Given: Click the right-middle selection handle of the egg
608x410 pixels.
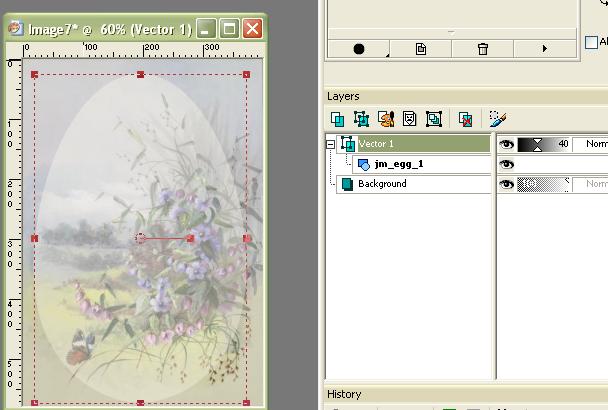Looking at the screenshot, I should pyautogui.click(x=247, y=238).
